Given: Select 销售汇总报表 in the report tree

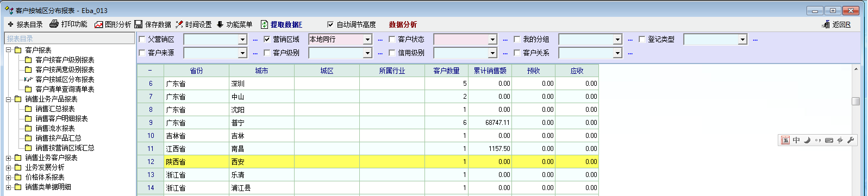Looking at the screenshot, I should (55, 109).
